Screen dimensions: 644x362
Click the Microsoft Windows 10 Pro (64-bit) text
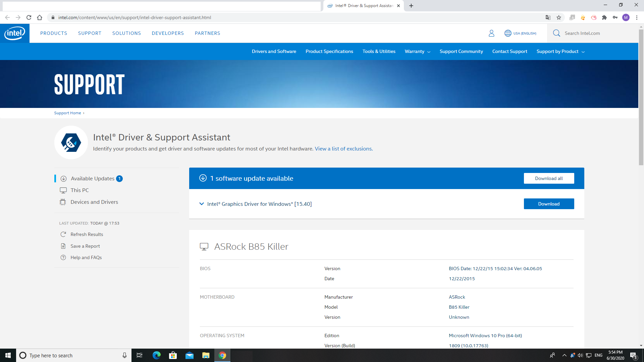[x=485, y=336]
